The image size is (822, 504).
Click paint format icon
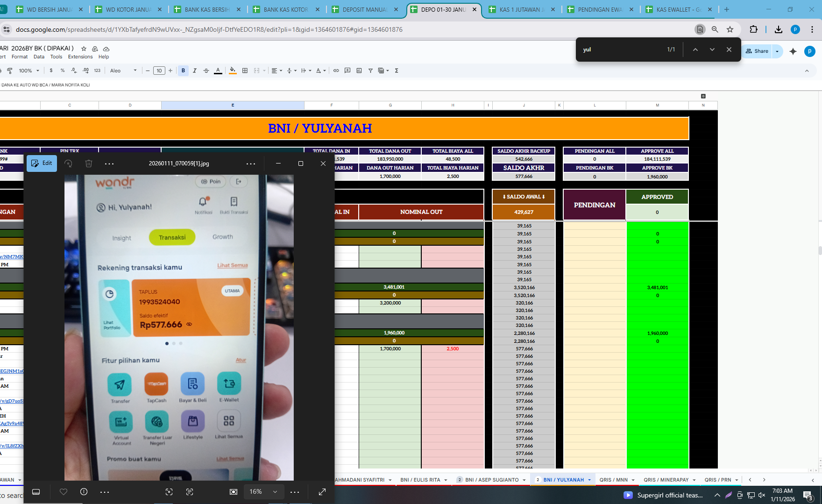click(10, 71)
